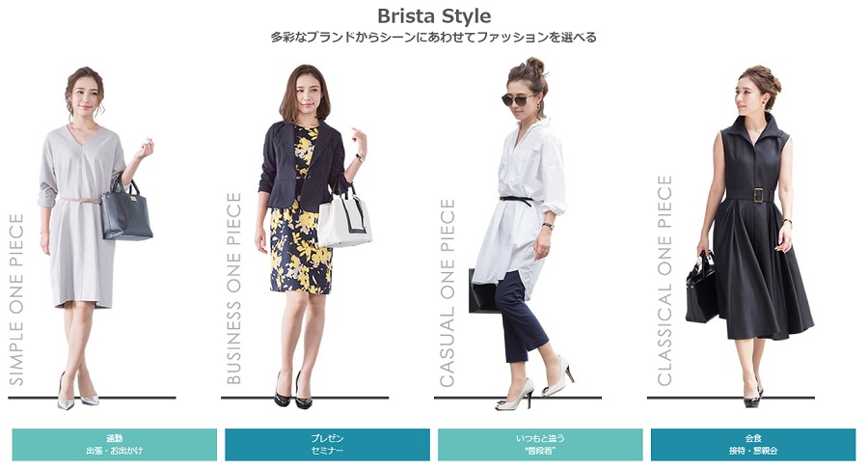This screenshot has width=868, height=469.
Task: Click the black handbag beside the classical dress
Action: coord(701,288)
